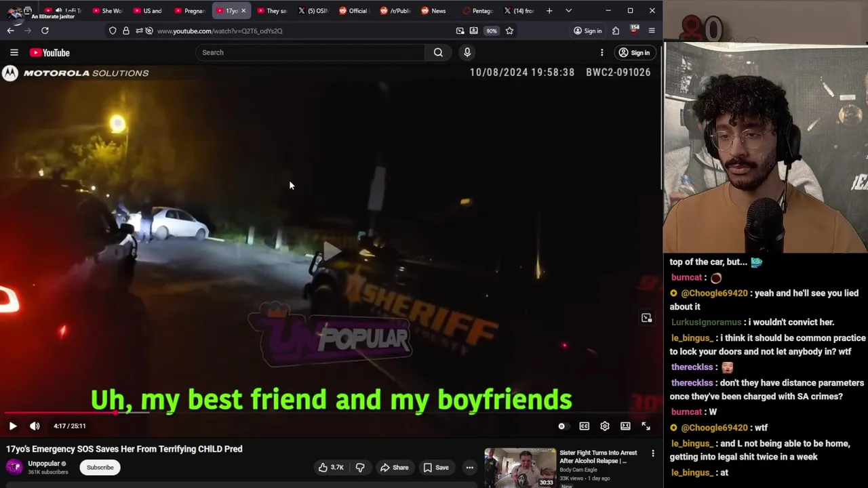Screen dimensions: 868x488
Task: Enter fullscreen mode in the player
Action: [646, 426]
